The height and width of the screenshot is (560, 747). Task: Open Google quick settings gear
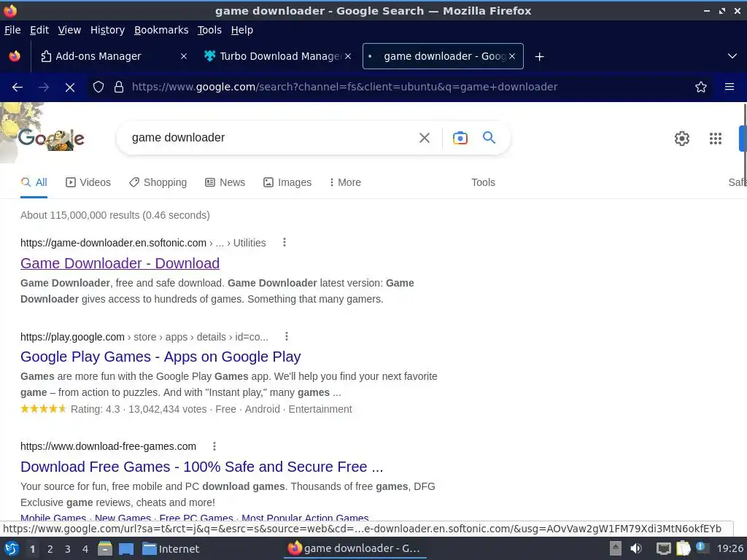click(682, 139)
